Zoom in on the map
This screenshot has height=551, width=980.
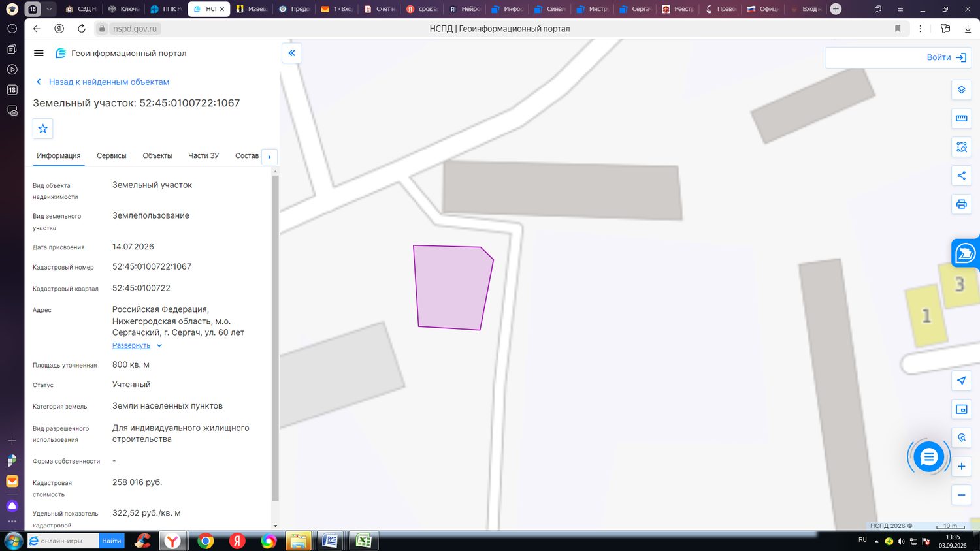[x=961, y=466]
